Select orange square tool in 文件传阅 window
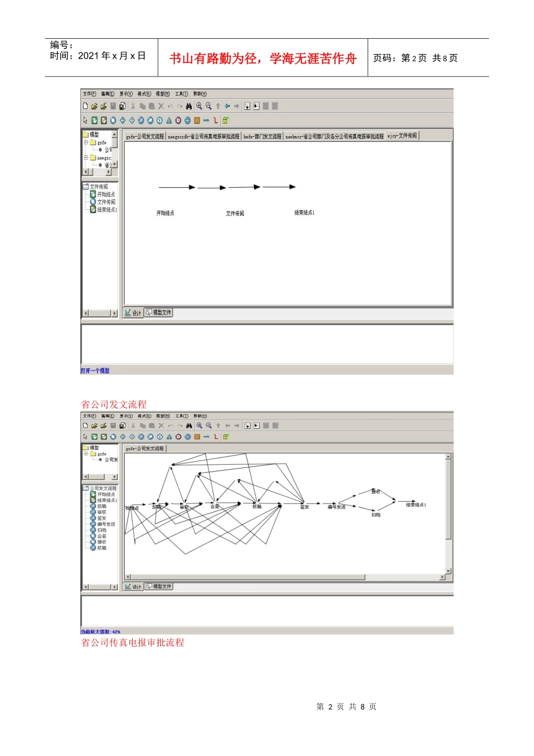The image size is (534, 756). (197, 120)
